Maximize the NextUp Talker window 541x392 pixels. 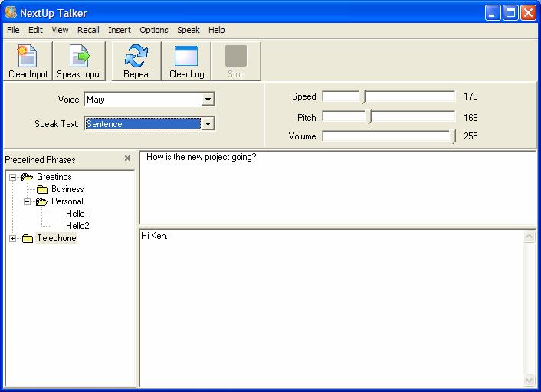(510, 13)
